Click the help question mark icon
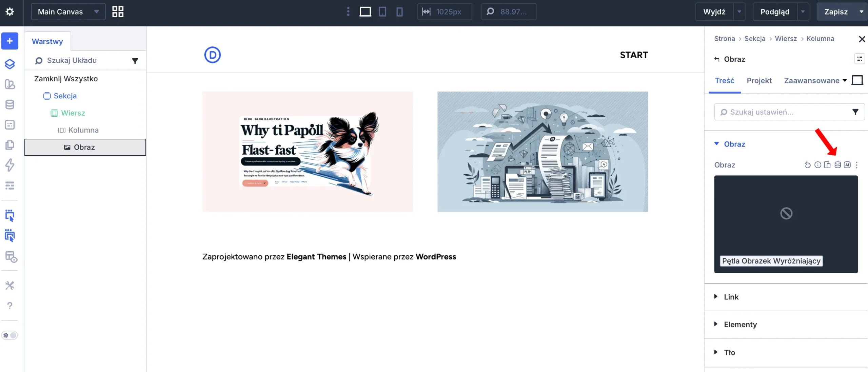 (x=10, y=306)
